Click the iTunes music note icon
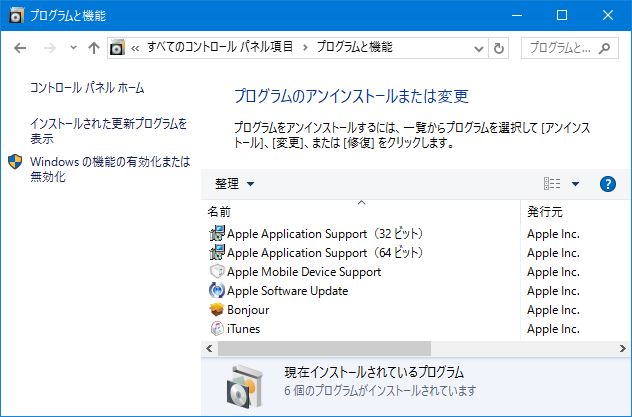 click(217, 328)
